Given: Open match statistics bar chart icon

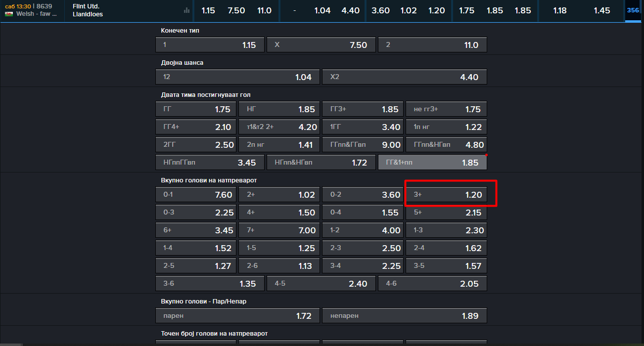Looking at the screenshot, I should [186, 10].
